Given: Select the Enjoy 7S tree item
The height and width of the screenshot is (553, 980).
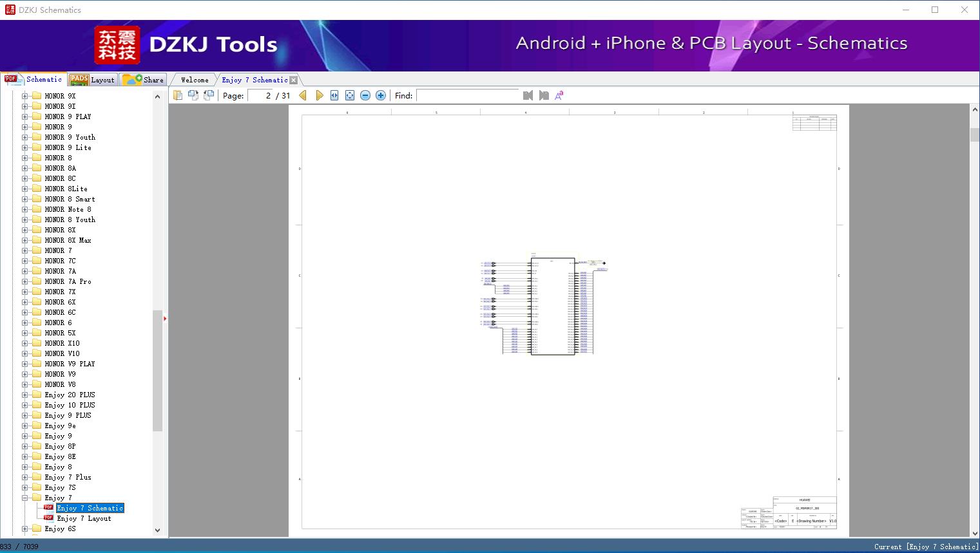Looking at the screenshot, I should pyautogui.click(x=61, y=487).
